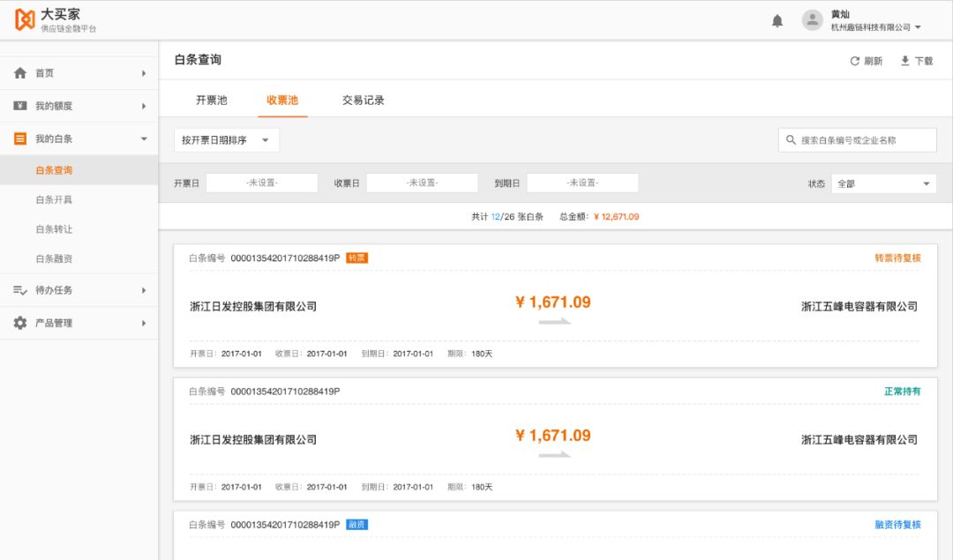The height and width of the screenshot is (560, 953).
Task: Click the 产品管理 gear icon
Action: [19, 323]
